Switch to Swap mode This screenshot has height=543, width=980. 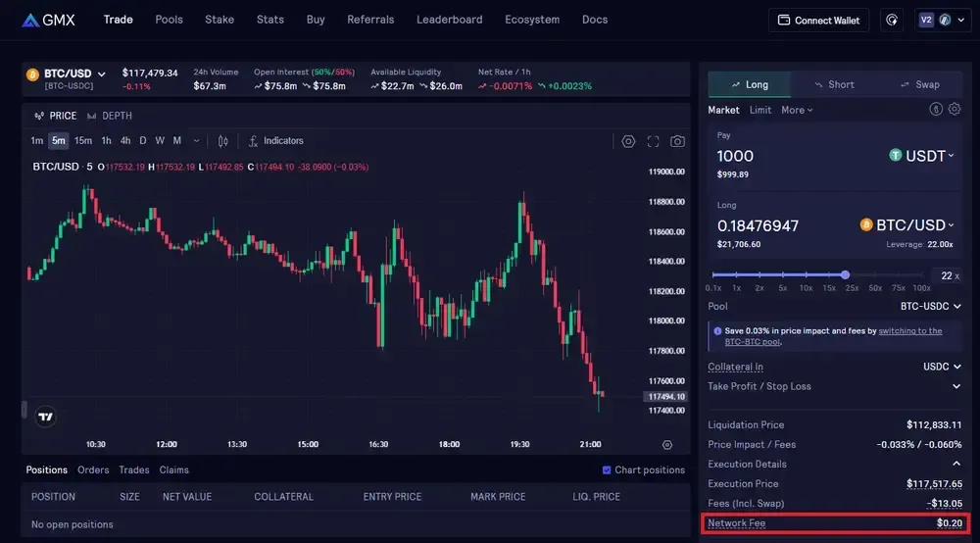tap(919, 85)
